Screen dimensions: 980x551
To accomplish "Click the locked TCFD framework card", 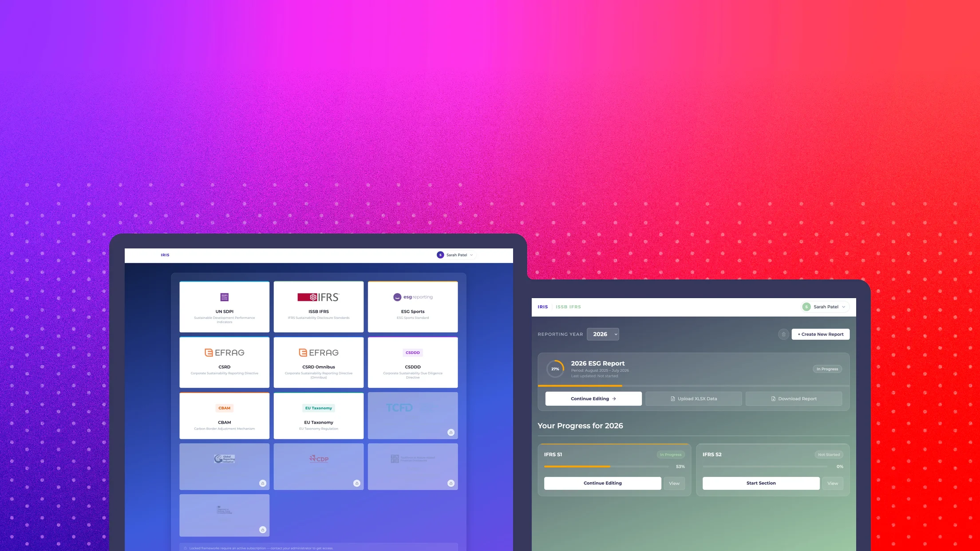I will tap(413, 416).
